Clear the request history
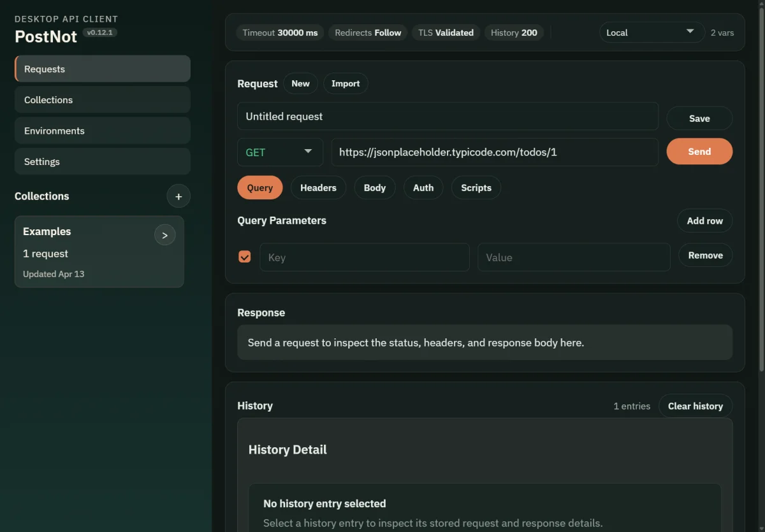 click(x=695, y=406)
